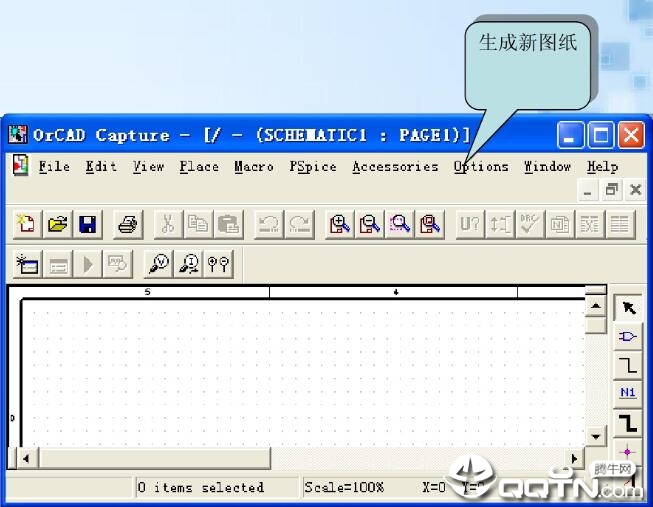Select the place net alias N1 tool
653x507 pixels.
[628, 393]
